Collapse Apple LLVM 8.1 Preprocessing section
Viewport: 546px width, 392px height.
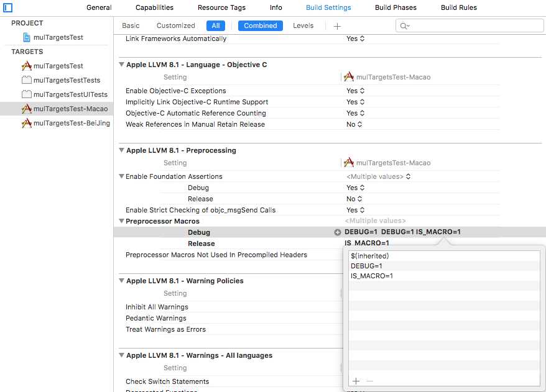121,150
